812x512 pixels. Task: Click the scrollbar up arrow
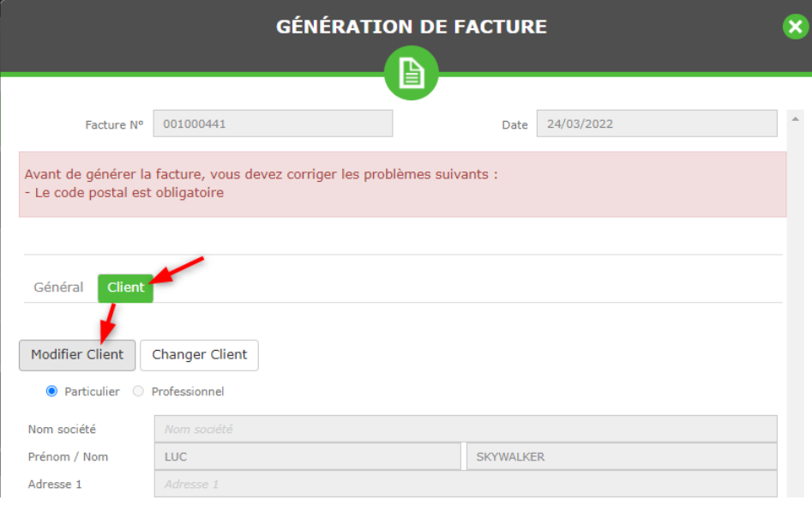coord(796,119)
